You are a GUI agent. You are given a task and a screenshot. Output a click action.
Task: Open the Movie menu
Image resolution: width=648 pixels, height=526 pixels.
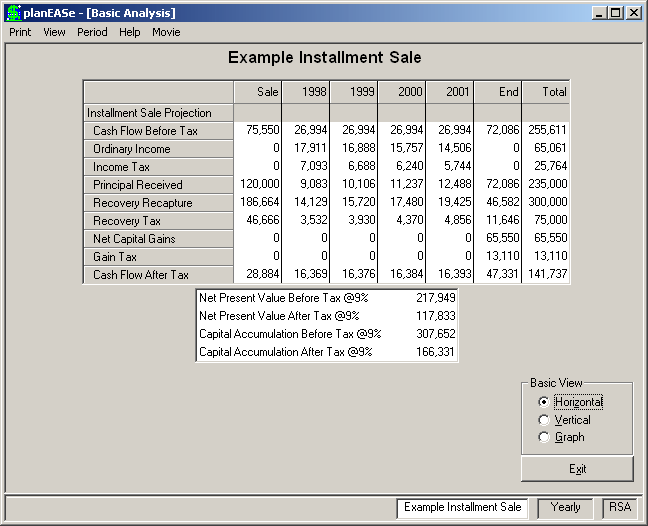[x=166, y=32]
